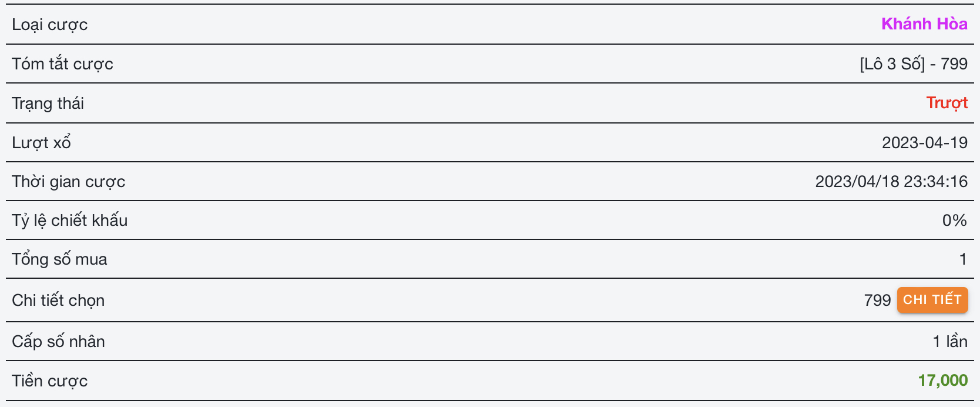Click the Tổng số mua label
This screenshot has height=407, width=980.
pyautogui.click(x=59, y=259)
